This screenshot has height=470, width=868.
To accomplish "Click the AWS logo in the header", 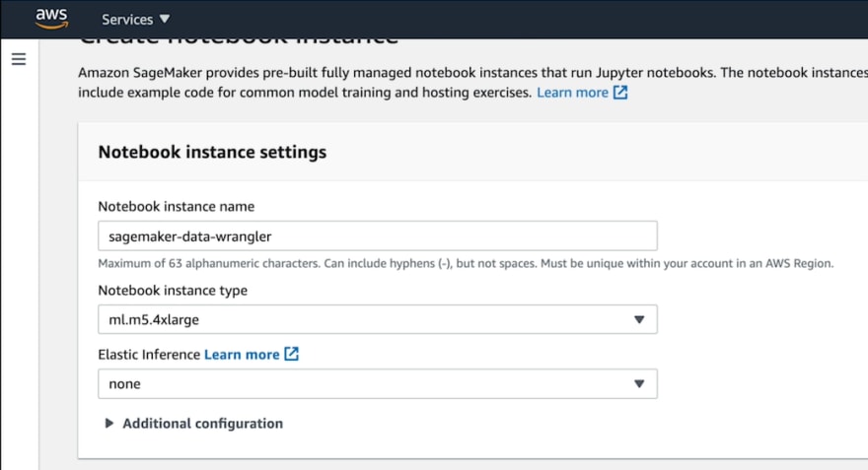I will tap(51, 19).
